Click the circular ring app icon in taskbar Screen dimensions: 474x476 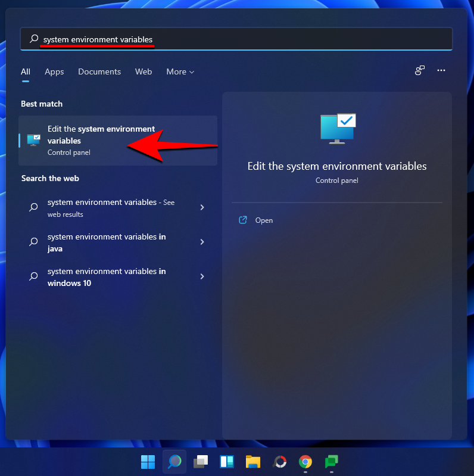click(279, 462)
